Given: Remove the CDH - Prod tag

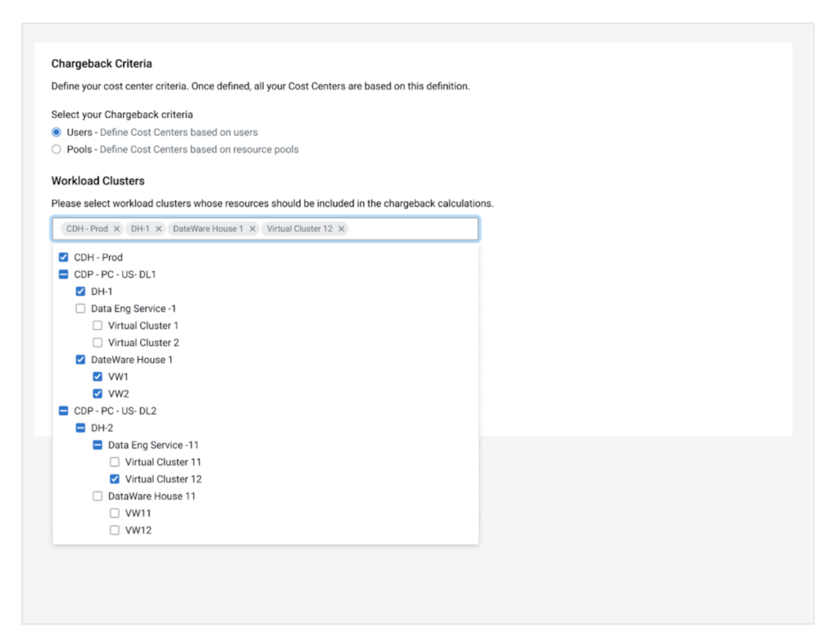Looking at the screenshot, I should tap(117, 229).
